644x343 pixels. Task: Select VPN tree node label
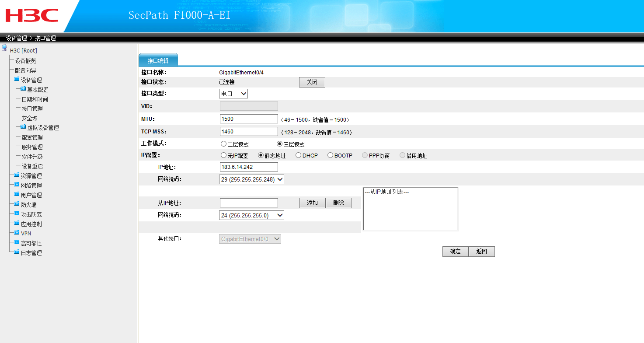(26, 234)
